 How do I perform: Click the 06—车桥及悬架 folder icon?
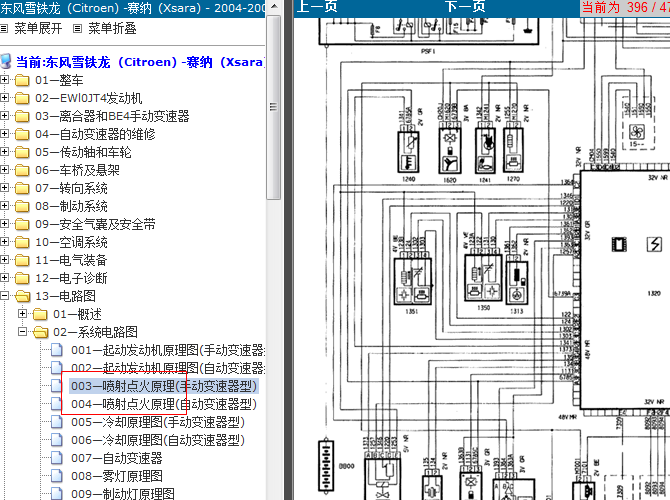click(x=22, y=170)
